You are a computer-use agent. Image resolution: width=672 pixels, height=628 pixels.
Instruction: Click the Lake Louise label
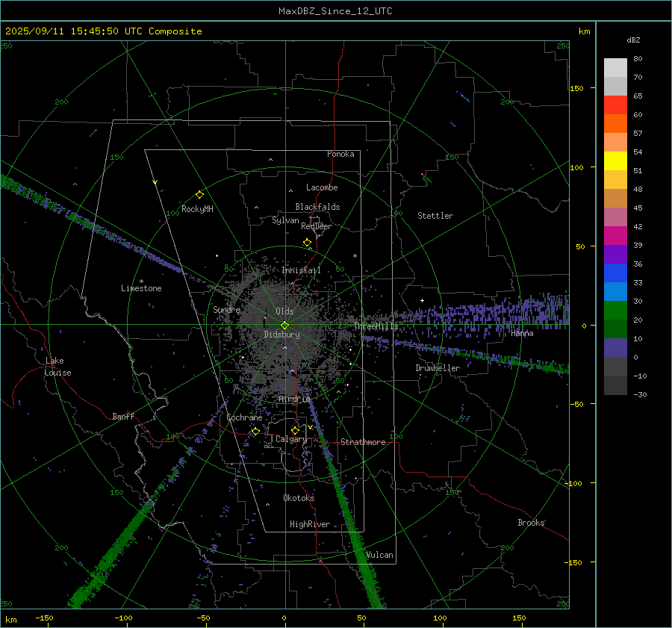57,367
